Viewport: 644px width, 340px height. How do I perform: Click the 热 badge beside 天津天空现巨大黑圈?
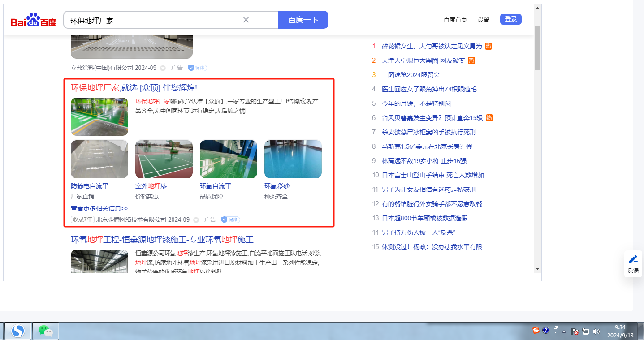click(471, 60)
